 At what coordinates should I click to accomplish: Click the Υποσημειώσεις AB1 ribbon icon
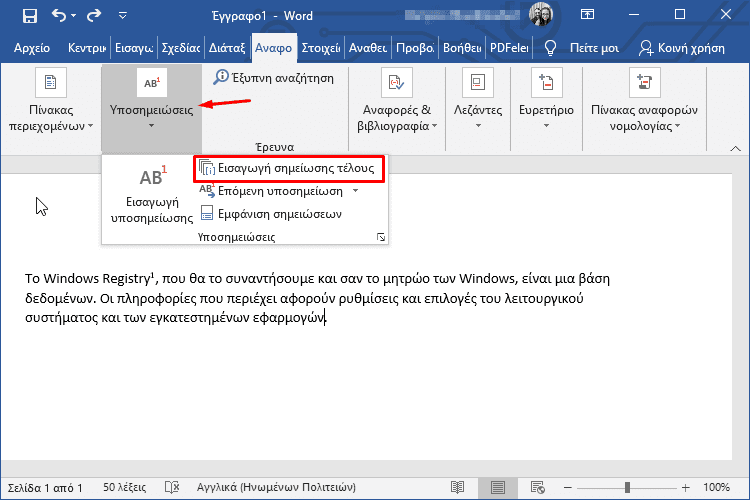(x=152, y=83)
